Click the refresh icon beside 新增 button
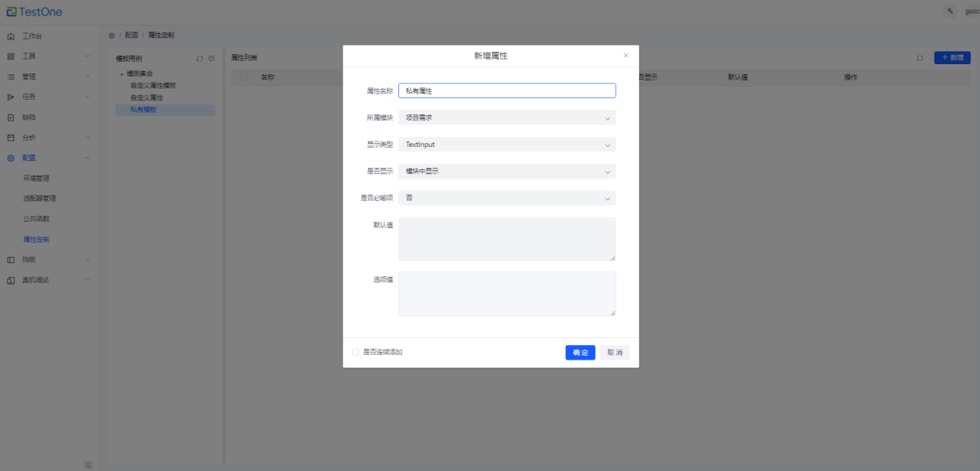This screenshot has width=980, height=471. click(x=920, y=58)
